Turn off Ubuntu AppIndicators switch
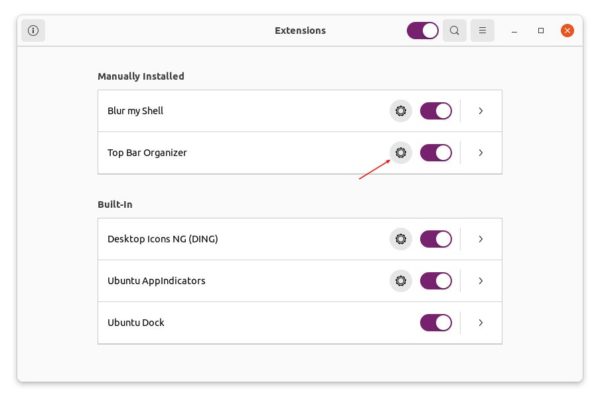 tap(435, 281)
